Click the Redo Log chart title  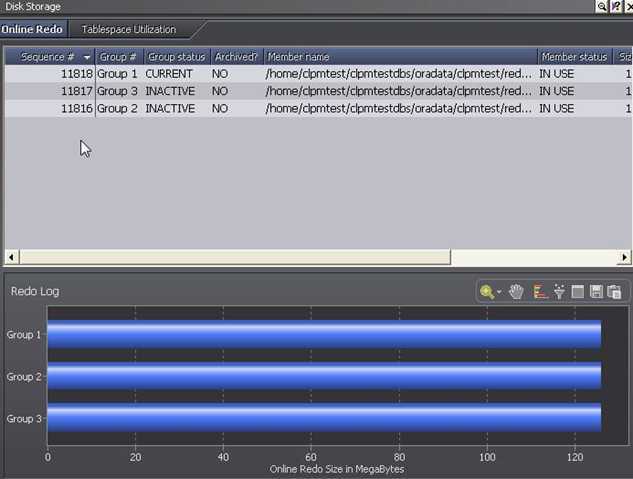(35, 291)
